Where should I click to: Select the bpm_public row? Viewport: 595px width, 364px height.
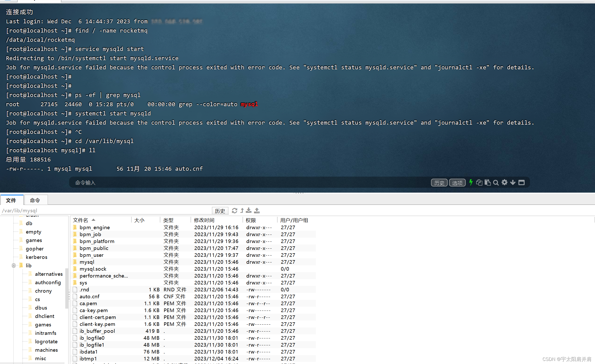tap(193, 248)
